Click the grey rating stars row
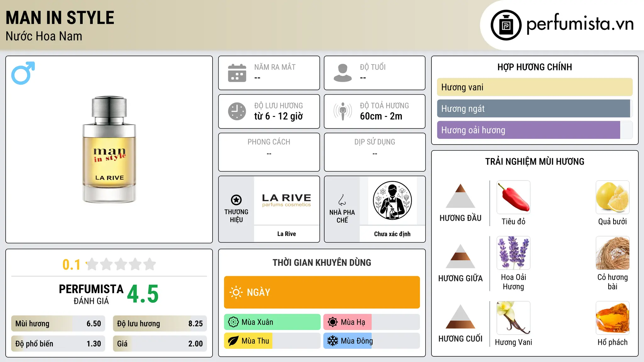The image size is (644, 362). coord(121,264)
